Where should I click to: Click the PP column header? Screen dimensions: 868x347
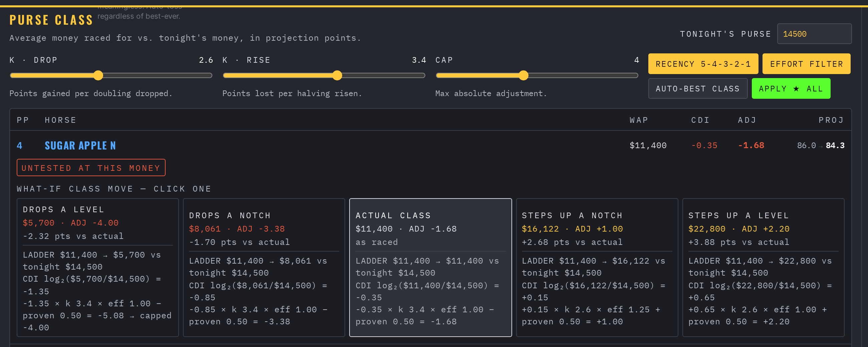tap(23, 120)
